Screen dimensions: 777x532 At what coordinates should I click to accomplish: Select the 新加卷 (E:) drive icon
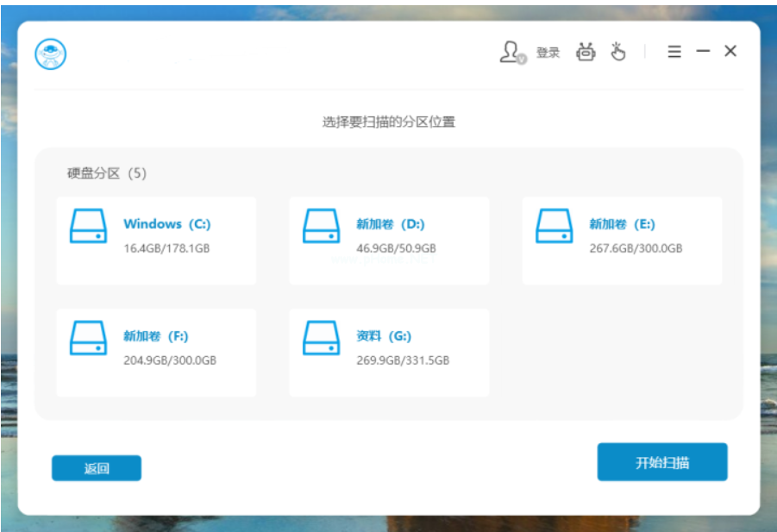tap(554, 228)
